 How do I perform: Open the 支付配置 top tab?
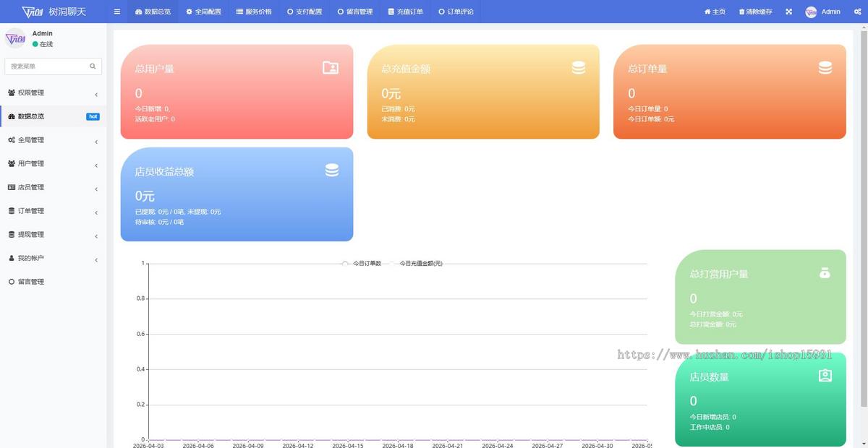(x=305, y=12)
